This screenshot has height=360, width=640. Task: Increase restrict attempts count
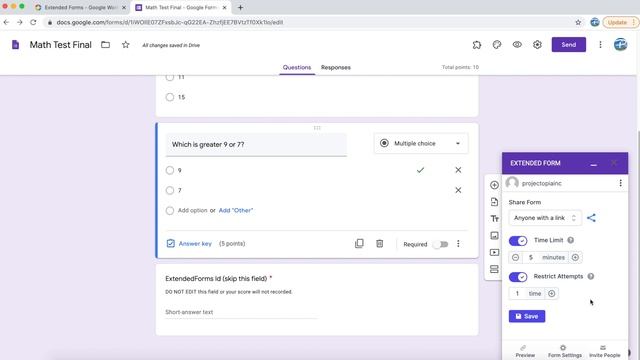click(x=551, y=293)
